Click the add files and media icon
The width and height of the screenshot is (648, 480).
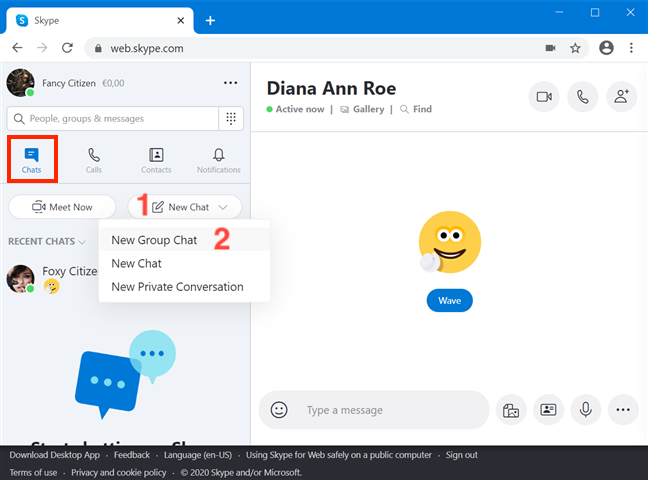click(511, 410)
